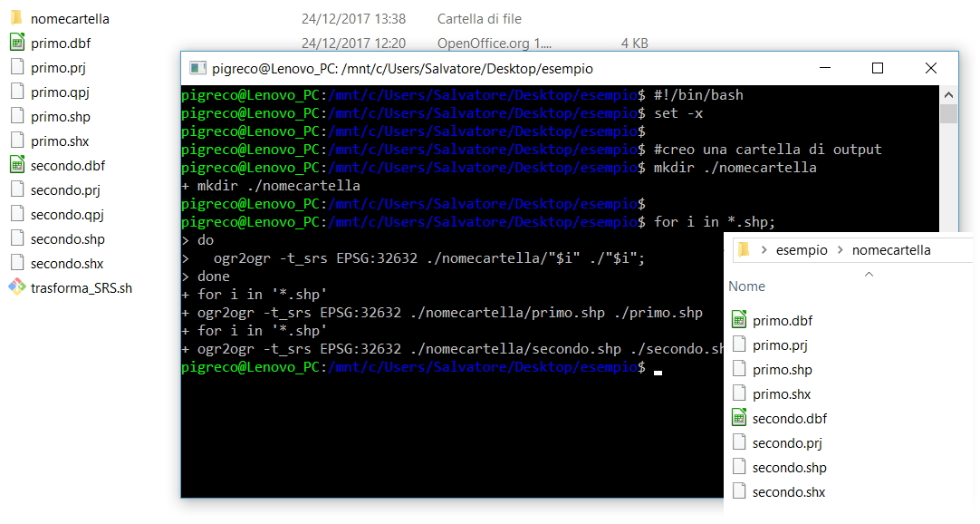The image size is (980, 524).
Task: Click the folder icon in the breadcrumb bar
Action: tap(743, 250)
